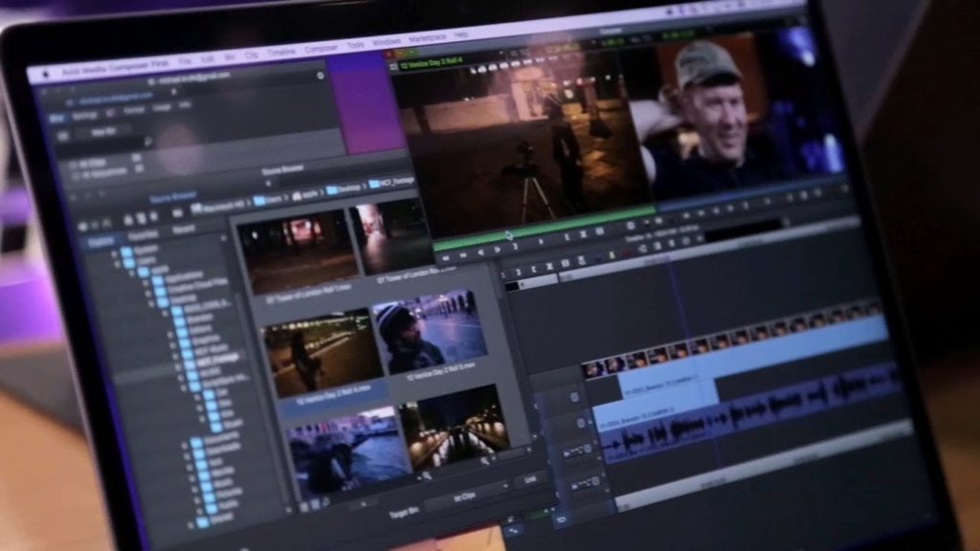Click the green source monitor position bar

tap(544, 228)
